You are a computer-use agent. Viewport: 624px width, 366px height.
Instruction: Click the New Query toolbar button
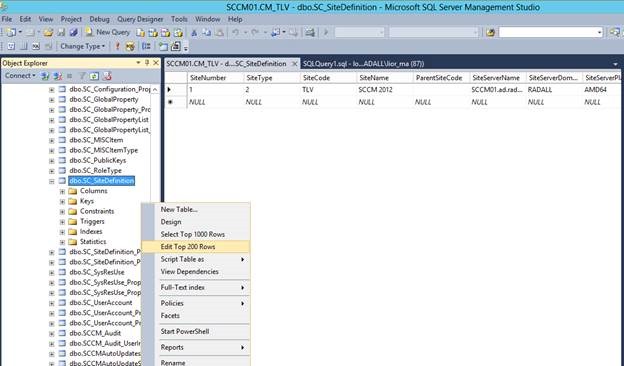[x=108, y=33]
